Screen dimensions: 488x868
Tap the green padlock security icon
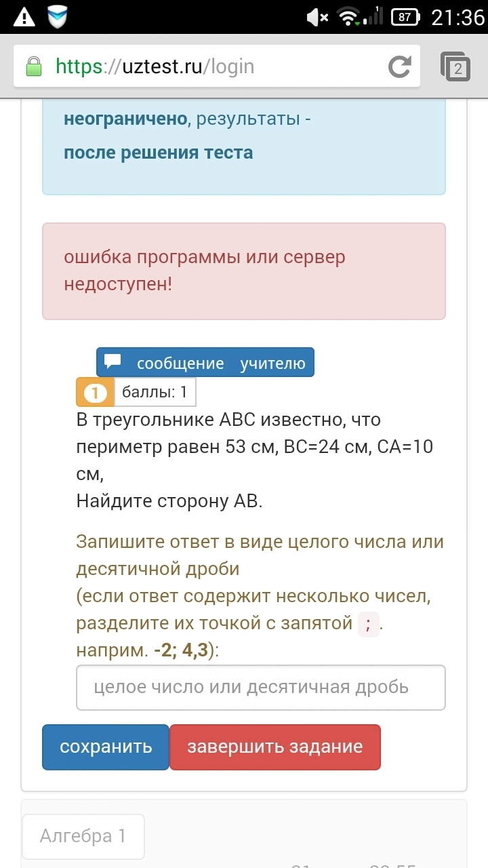(x=34, y=66)
